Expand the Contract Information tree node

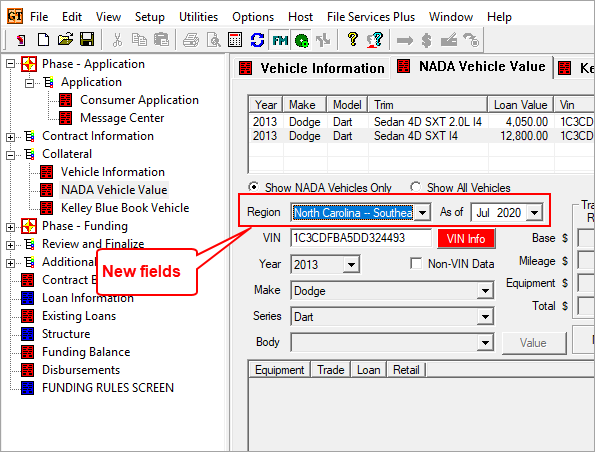pyautogui.click(x=11, y=137)
